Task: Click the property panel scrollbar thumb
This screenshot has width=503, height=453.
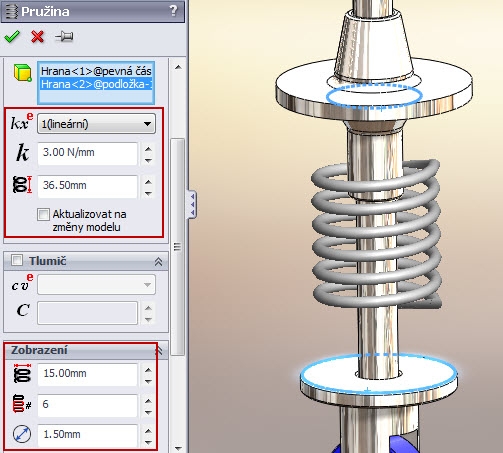Action: (x=178, y=247)
